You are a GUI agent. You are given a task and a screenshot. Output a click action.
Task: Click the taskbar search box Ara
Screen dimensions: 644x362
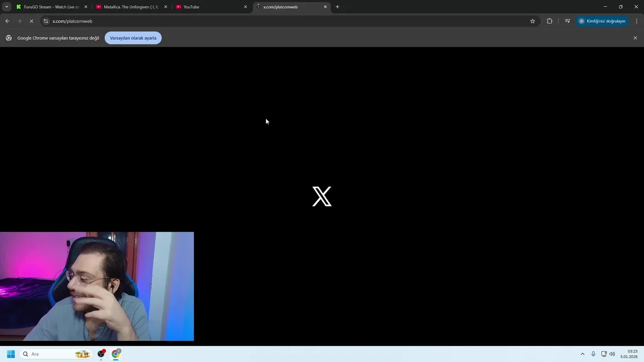pos(56,354)
